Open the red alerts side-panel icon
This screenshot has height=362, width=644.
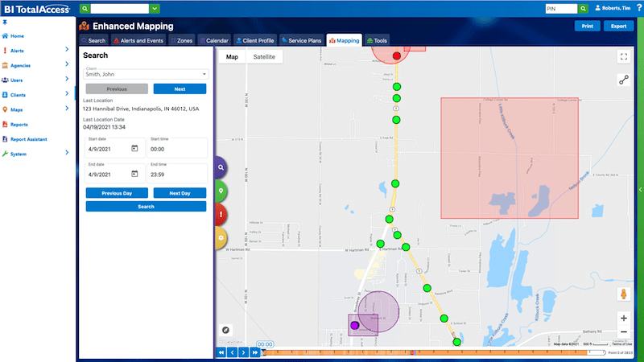[221, 214]
